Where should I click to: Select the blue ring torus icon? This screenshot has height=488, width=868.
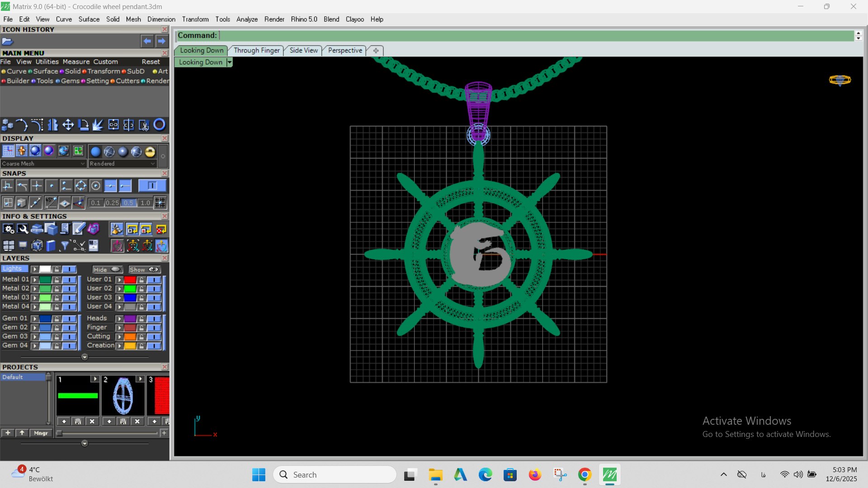pyautogui.click(x=159, y=125)
